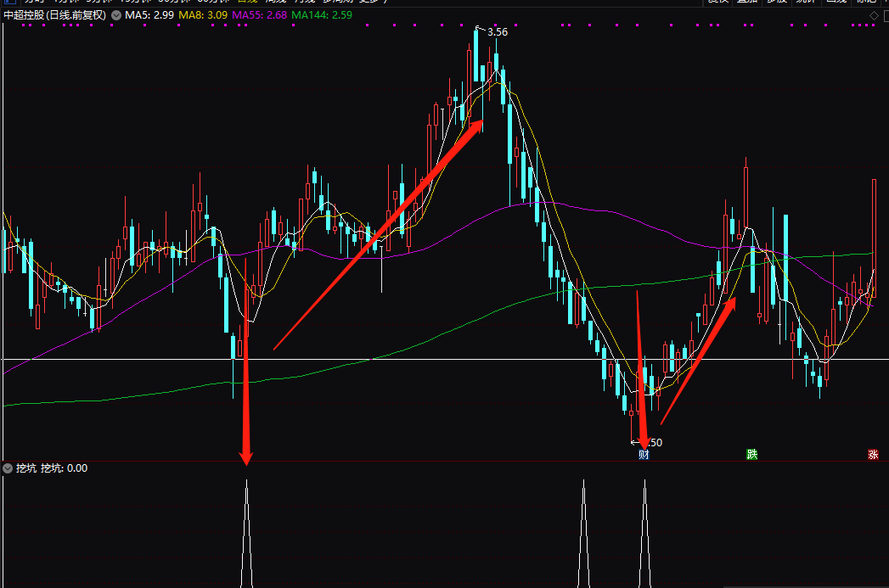Select the MA55: 2.68 indicator label
The width and height of the screenshot is (889, 588).
[x=259, y=15]
